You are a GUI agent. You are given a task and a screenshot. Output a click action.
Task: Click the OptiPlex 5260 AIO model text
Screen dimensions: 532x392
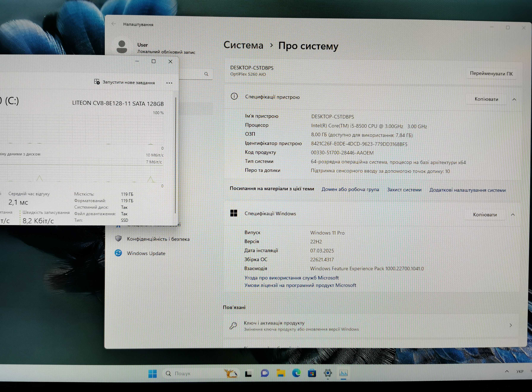pyautogui.click(x=248, y=74)
